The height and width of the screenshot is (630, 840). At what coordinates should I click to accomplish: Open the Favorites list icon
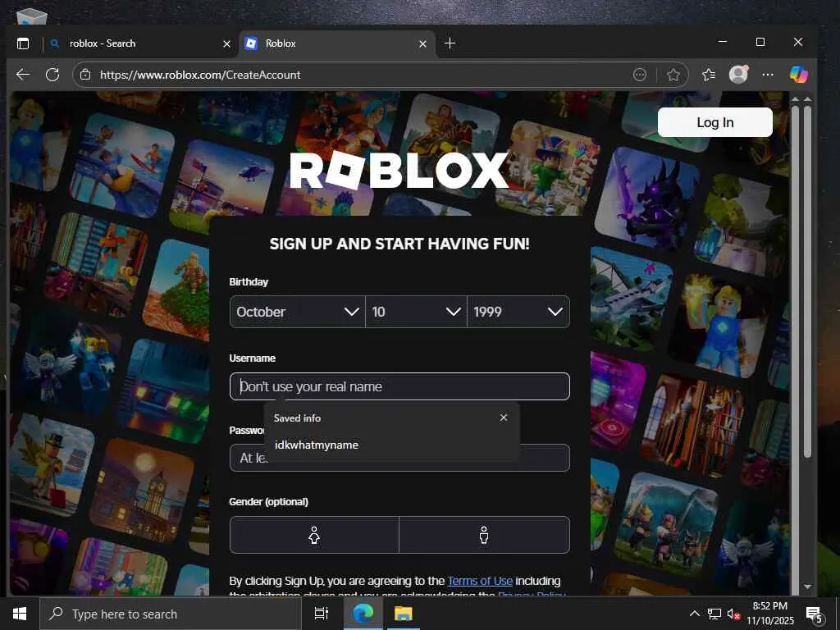coord(709,75)
